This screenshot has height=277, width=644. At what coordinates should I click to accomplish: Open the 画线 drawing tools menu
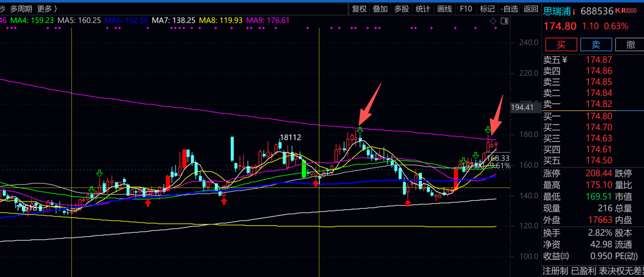[x=444, y=9]
